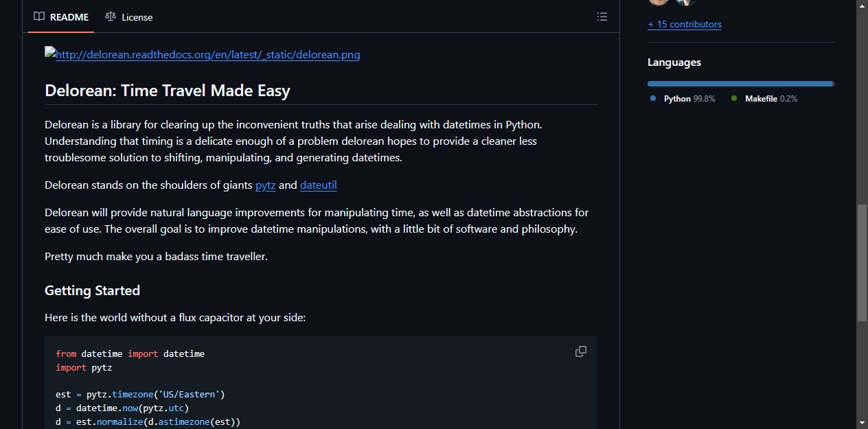Viewport: 868px width, 429px height.
Task: Click the code line 'd = datetime.now(pytz.utc)'
Action: pyautogui.click(x=122, y=408)
